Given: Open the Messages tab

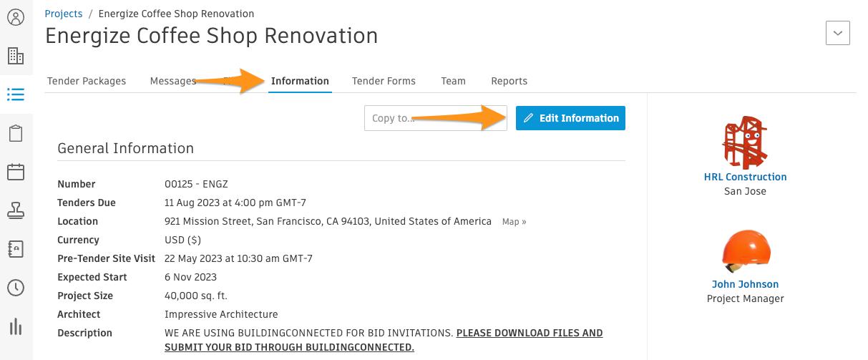Looking at the screenshot, I should pyautogui.click(x=173, y=81).
